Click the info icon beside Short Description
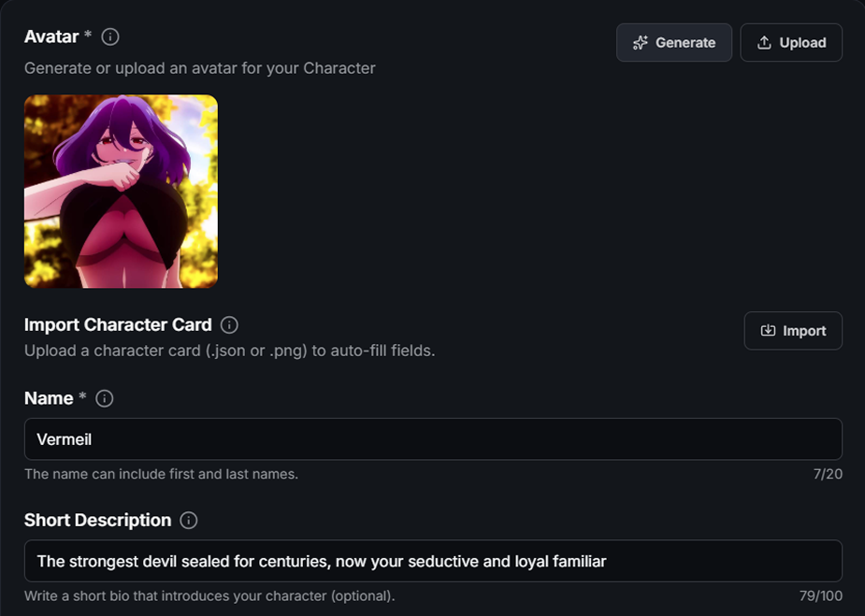Image resolution: width=865 pixels, height=616 pixels. [189, 521]
